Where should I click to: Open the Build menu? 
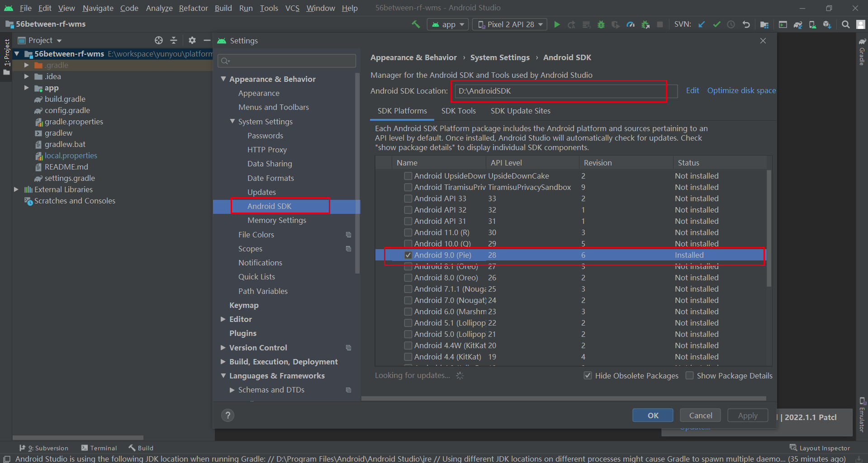(223, 8)
